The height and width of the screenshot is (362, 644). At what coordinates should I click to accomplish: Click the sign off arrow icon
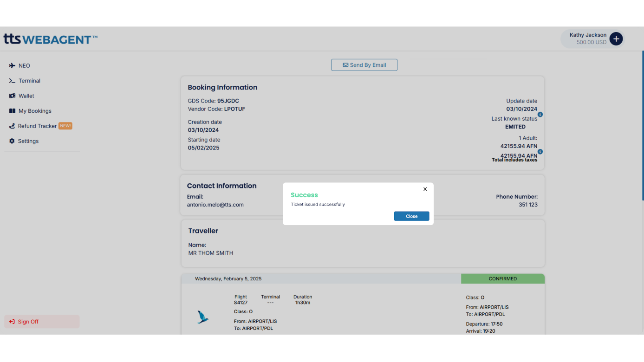[x=12, y=322]
